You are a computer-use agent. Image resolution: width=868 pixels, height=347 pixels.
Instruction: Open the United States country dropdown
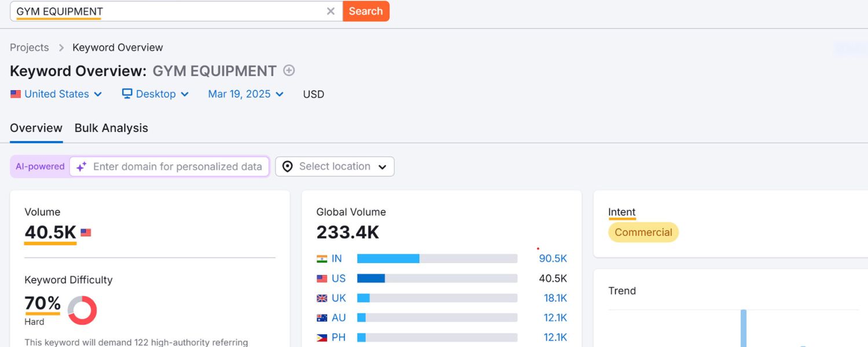tap(56, 94)
